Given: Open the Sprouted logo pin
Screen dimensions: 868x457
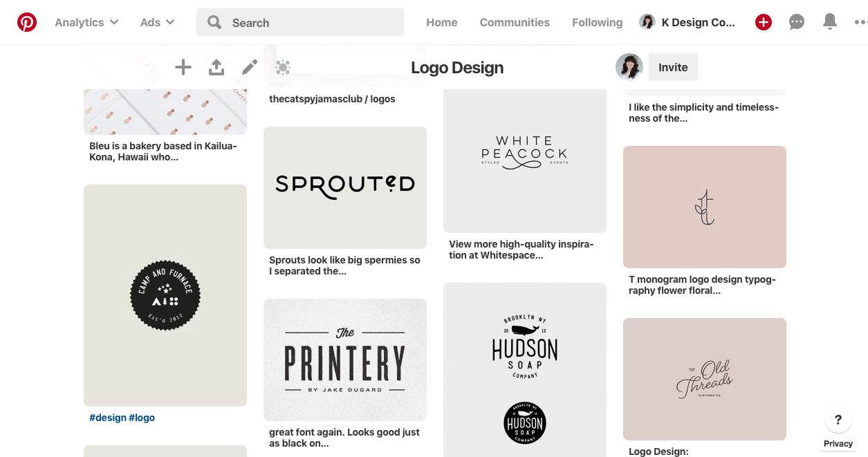Looking at the screenshot, I should [344, 187].
